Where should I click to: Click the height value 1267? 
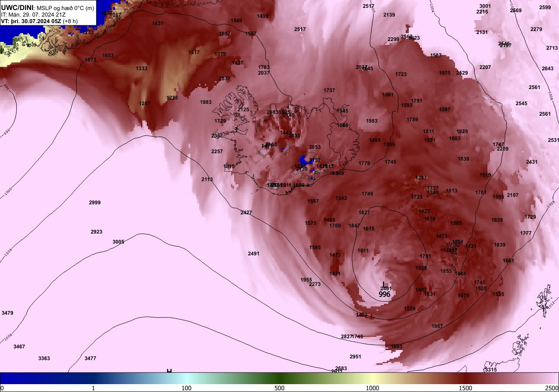point(145,103)
